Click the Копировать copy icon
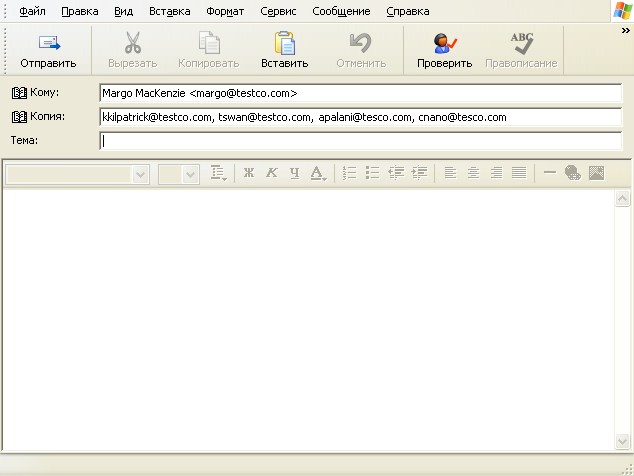The image size is (634, 476). point(209,43)
